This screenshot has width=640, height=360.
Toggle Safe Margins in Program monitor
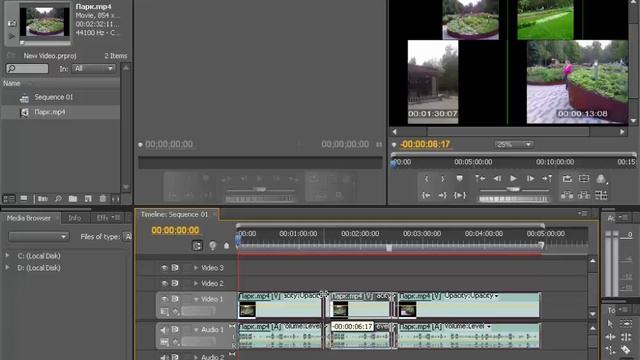[x=584, y=178]
